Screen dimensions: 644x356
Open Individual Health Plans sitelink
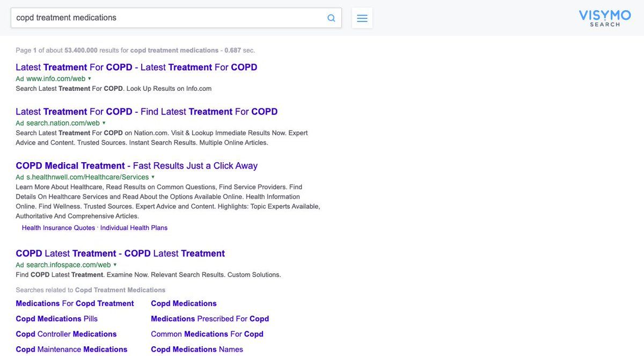point(134,228)
